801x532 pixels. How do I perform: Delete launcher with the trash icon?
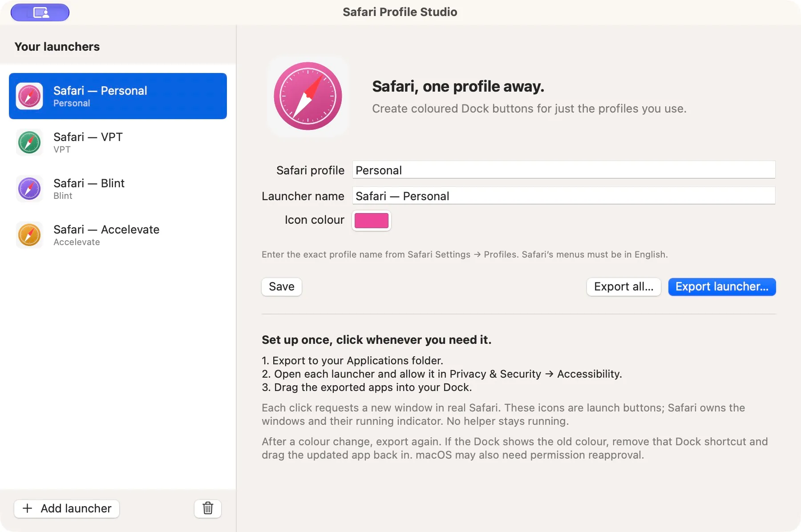click(208, 508)
